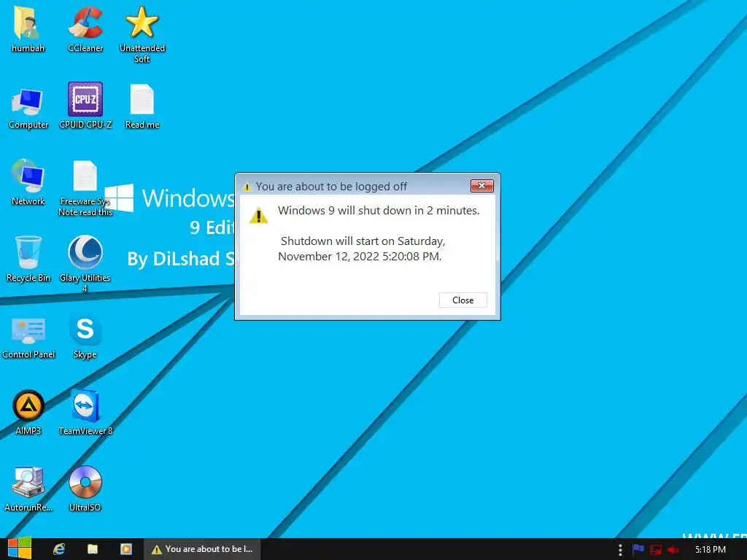747x560 pixels.
Task: Open the Action Center flag tray icon
Action: coord(638,550)
